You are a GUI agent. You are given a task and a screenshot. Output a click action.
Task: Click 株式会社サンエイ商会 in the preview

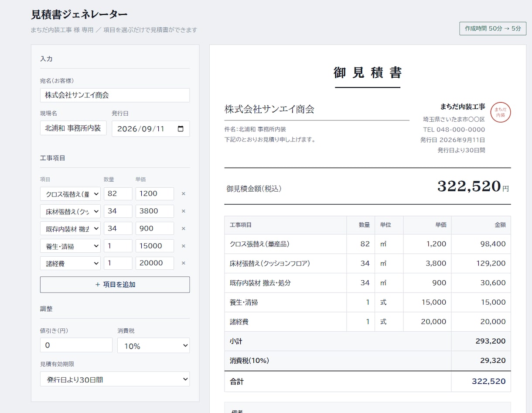point(269,109)
